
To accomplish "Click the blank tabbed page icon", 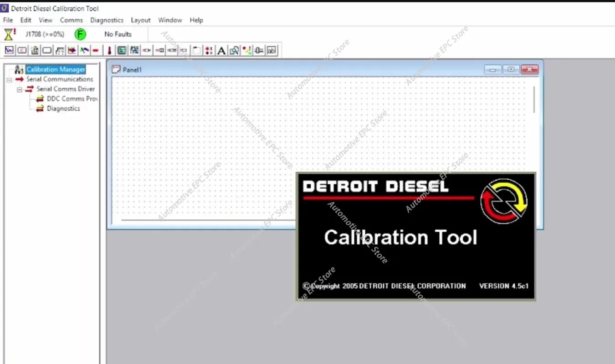I will tap(196, 50).
